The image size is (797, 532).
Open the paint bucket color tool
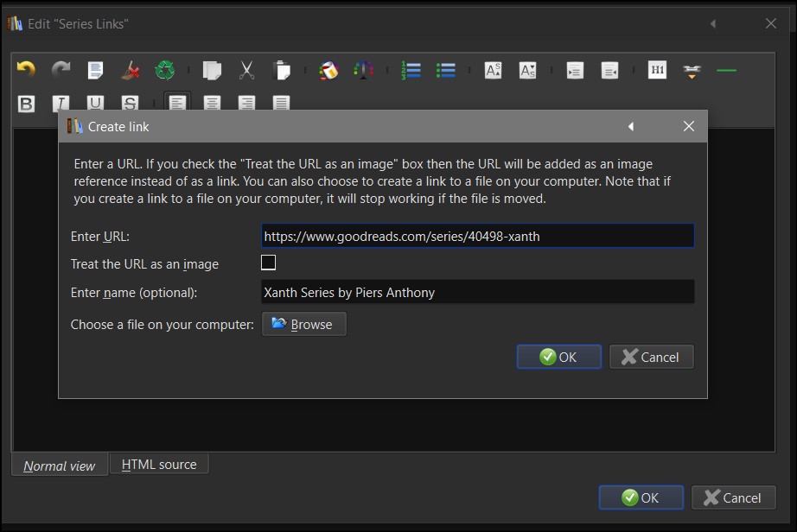328,70
